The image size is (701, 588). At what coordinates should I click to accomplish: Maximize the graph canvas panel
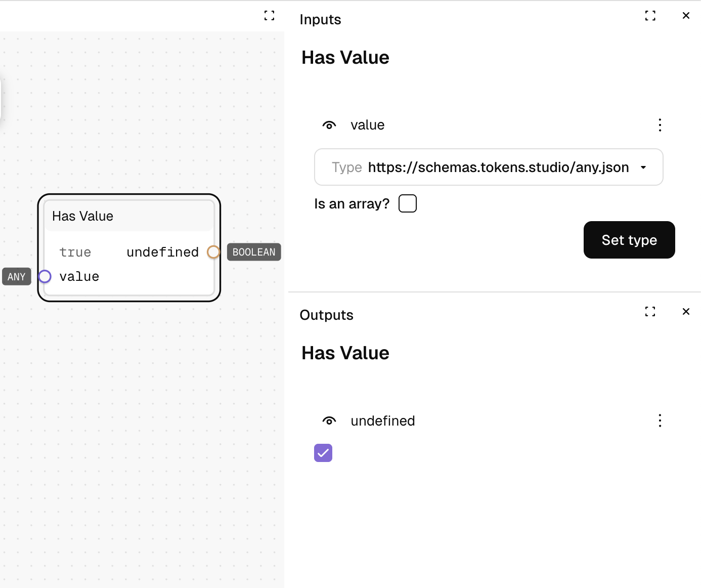pos(270,16)
